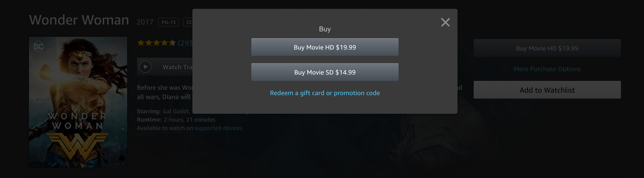Open the Wonder Woman poster image
The height and width of the screenshot is (178, 644).
click(x=78, y=102)
